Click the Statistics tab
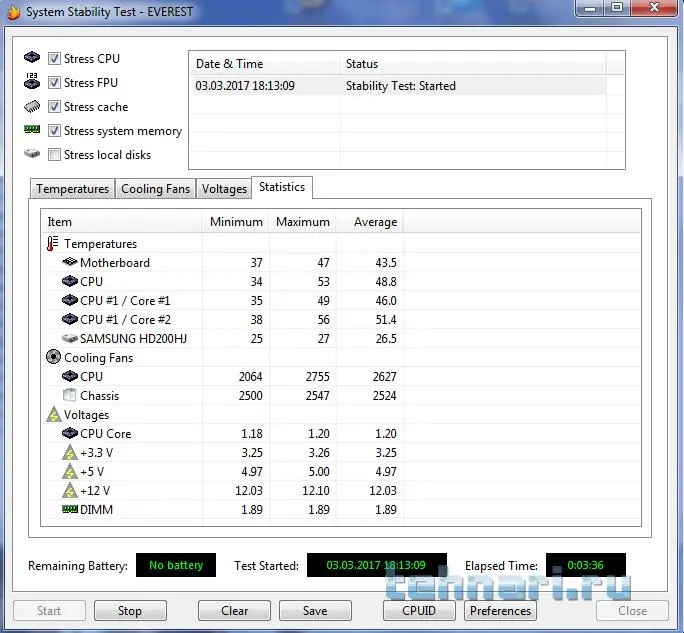 [282, 187]
